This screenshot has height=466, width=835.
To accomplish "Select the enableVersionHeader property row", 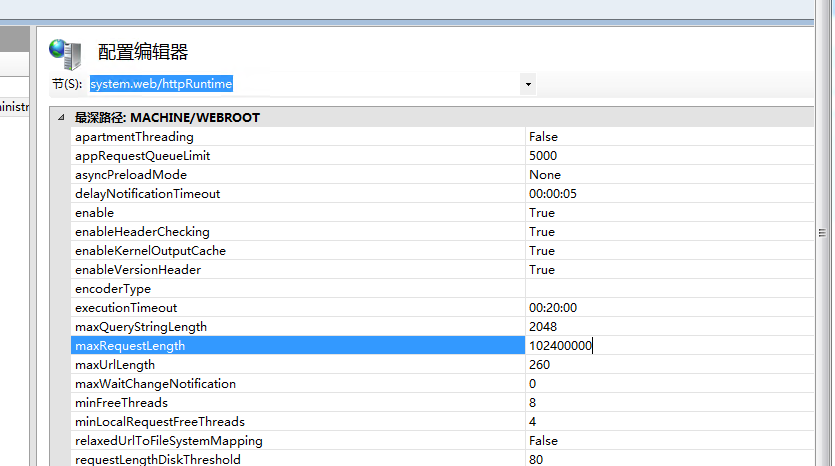I will pyautogui.click(x=138, y=270).
